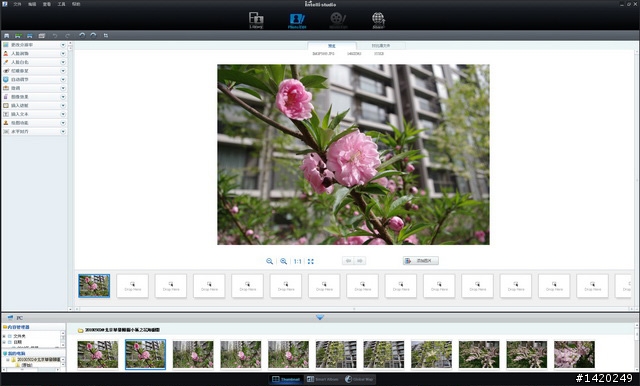Click the auto-adjust shield icon
Viewport: 640px width, 386px height.
coord(6,80)
